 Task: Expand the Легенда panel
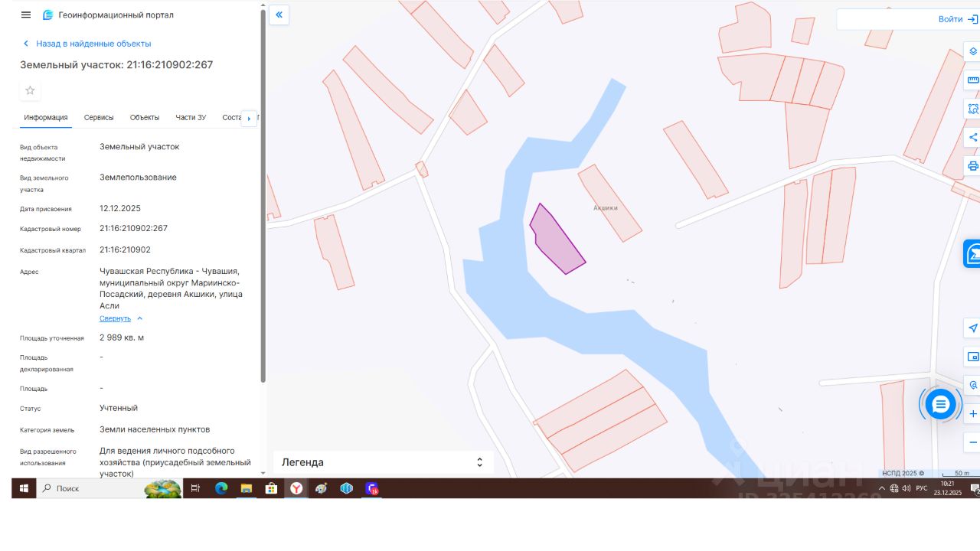coord(383,462)
